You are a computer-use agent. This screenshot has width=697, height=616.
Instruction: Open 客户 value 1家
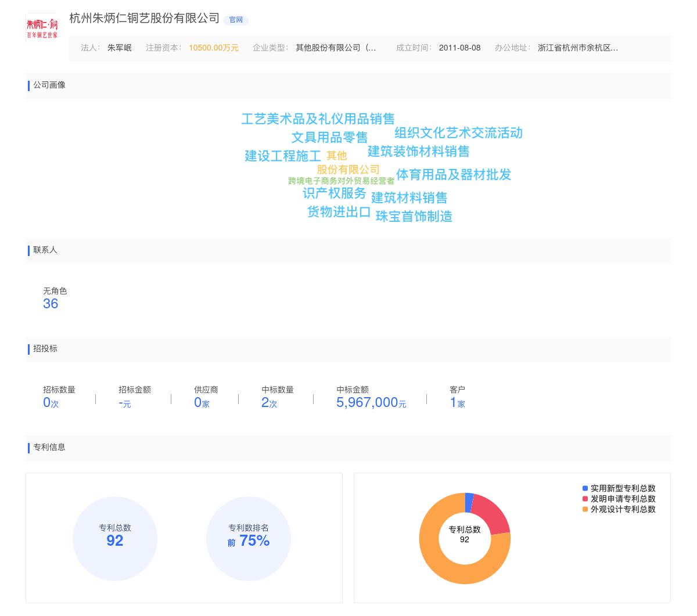[457, 402]
